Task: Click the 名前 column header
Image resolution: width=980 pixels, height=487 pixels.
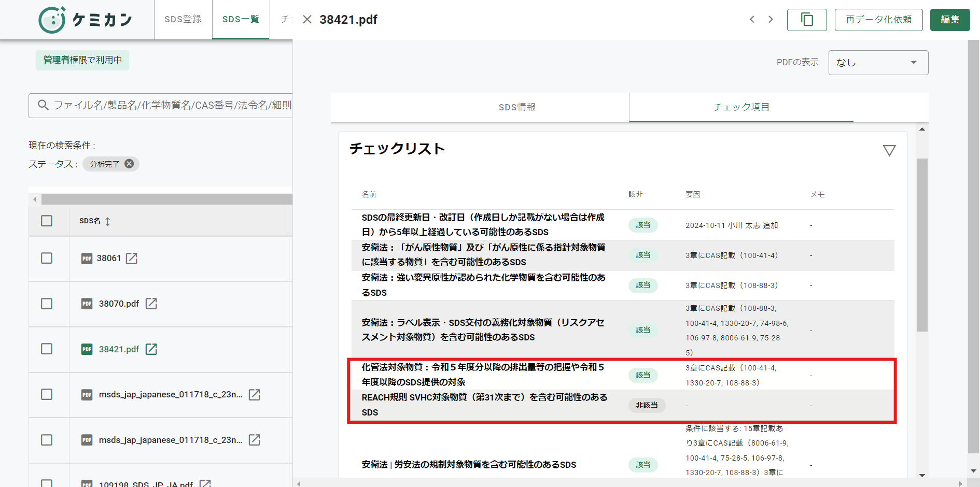Action: (x=369, y=194)
